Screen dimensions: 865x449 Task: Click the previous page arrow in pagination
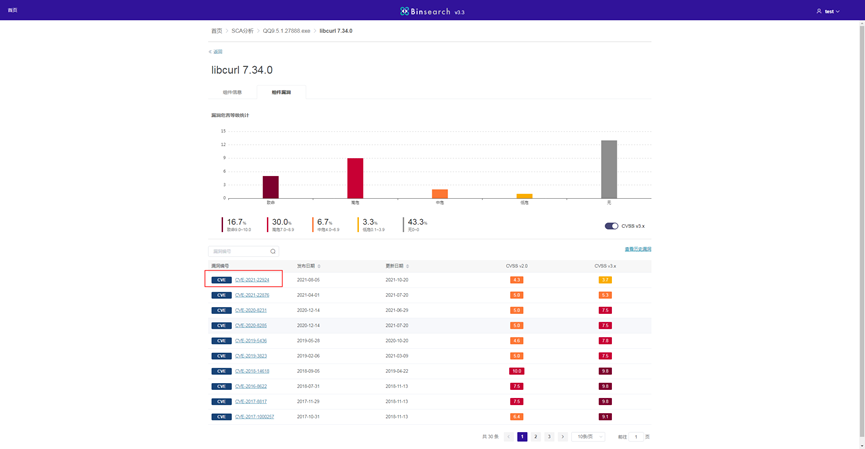509,437
